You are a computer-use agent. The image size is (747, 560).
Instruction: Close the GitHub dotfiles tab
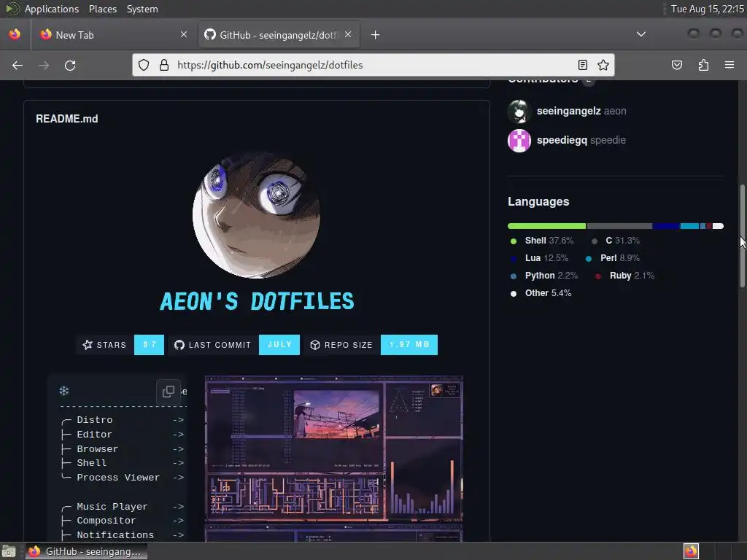pos(348,34)
